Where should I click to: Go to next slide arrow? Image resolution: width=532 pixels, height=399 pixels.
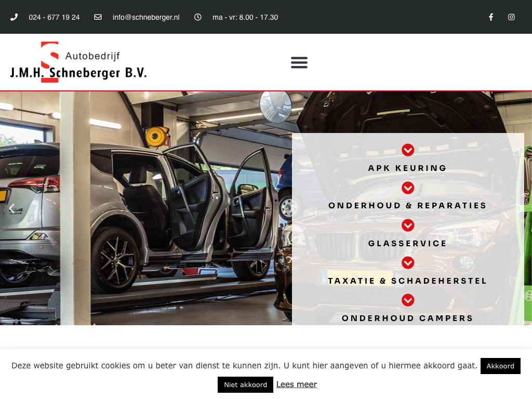[520, 208]
